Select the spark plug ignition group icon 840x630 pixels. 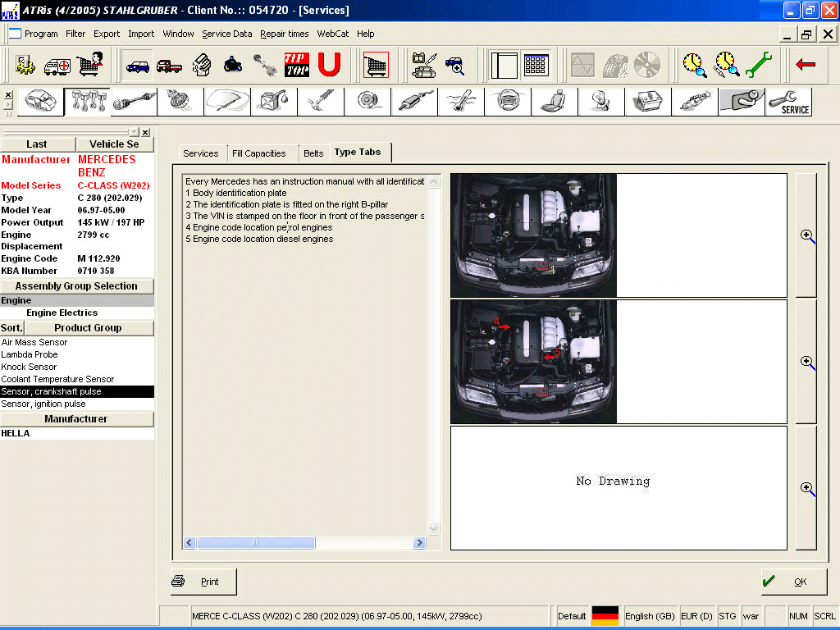(694, 102)
